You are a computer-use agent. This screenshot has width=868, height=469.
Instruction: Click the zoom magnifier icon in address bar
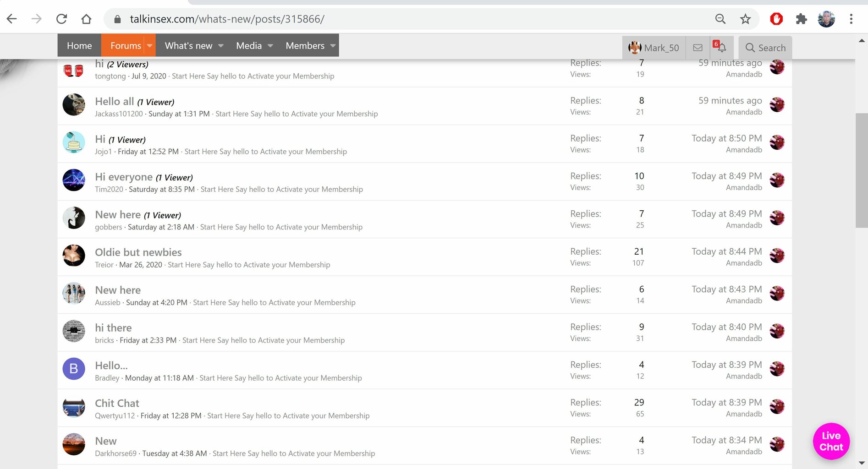720,19
